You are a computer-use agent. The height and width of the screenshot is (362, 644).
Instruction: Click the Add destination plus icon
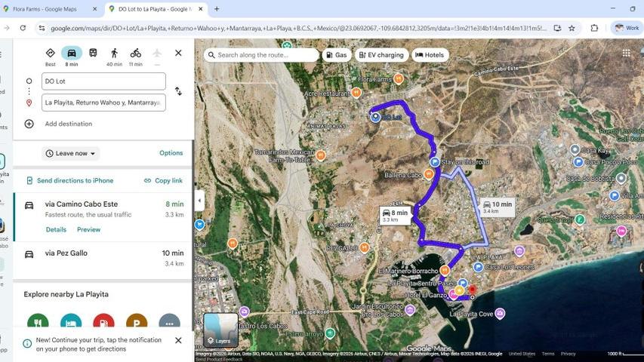coord(29,124)
